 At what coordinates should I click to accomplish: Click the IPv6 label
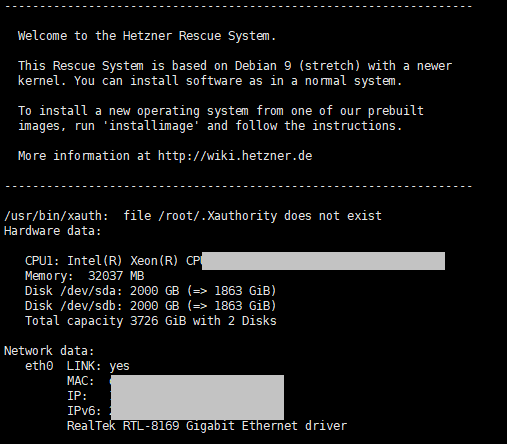click(84, 411)
